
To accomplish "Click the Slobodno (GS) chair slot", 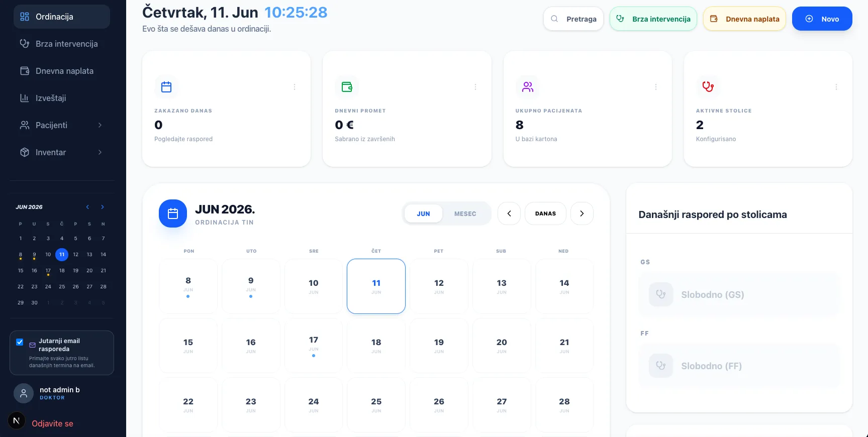I will pos(739,295).
